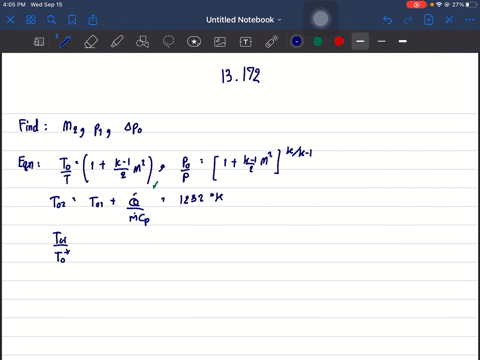Tap the handwritten word Find
The height and width of the screenshot is (360, 480).
29,126
